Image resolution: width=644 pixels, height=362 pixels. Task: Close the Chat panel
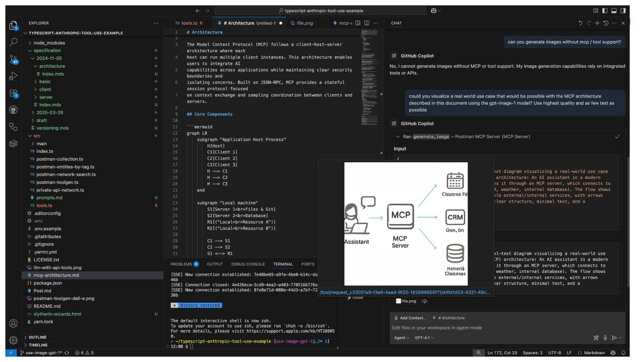click(623, 23)
